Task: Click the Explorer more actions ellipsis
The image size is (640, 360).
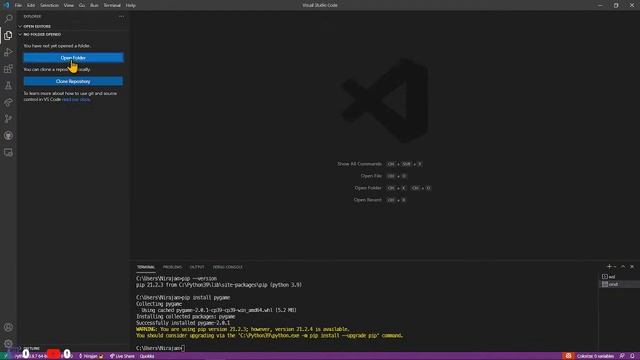Action: pyautogui.click(x=121, y=17)
